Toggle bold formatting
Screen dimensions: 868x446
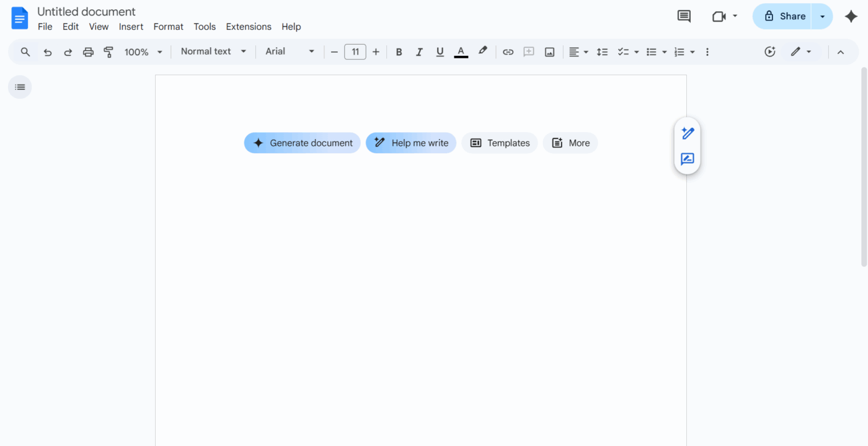[x=399, y=51]
